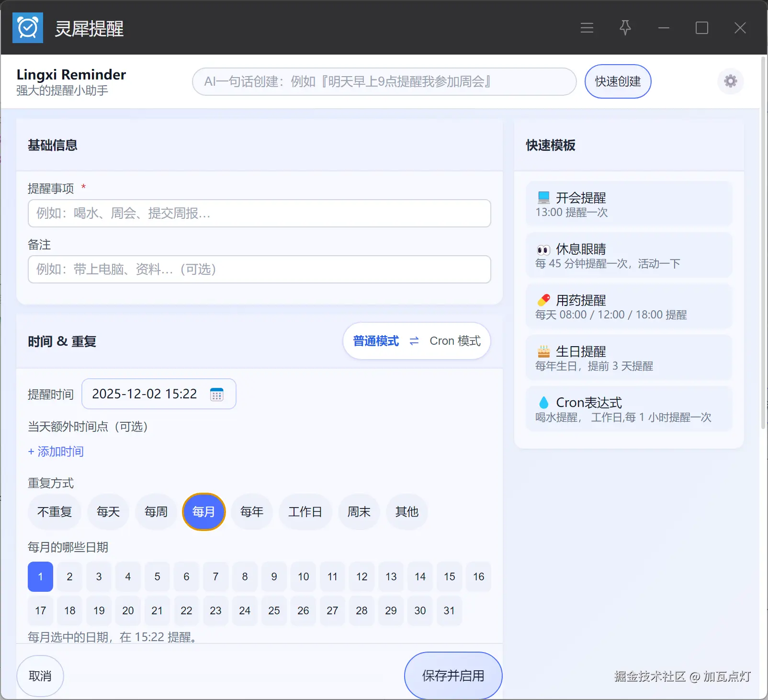
Task: Apply the 开会提醒 quick template
Action: pos(629,204)
